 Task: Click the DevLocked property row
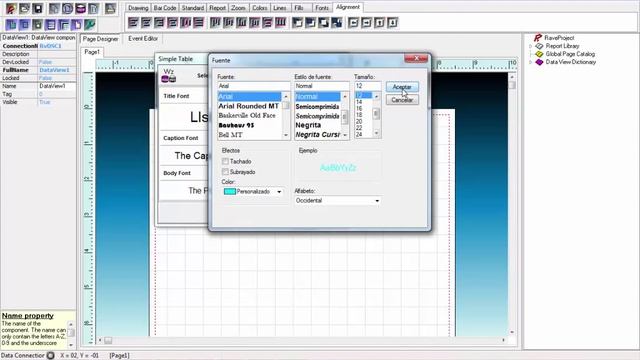click(x=38, y=62)
